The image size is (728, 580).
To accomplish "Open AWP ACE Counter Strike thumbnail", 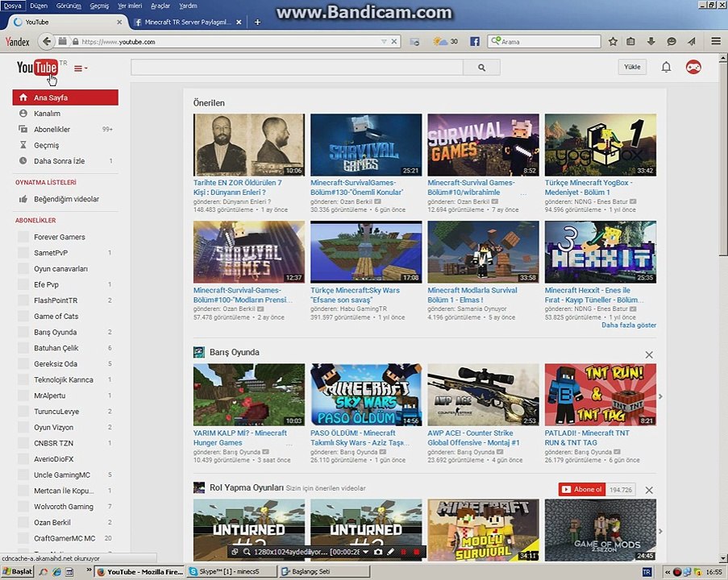I will (484, 395).
